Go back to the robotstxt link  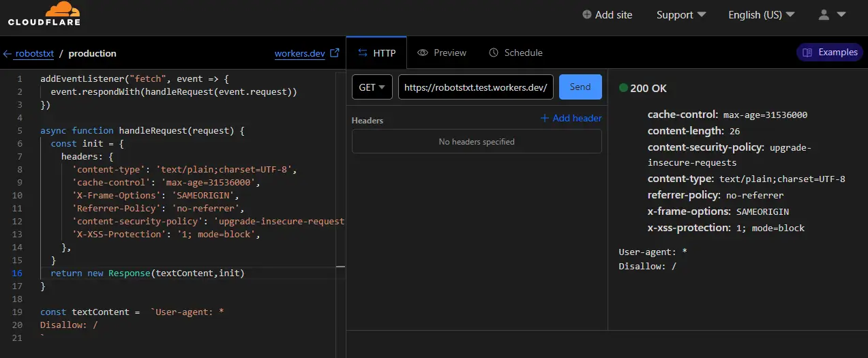click(x=33, y=53)
